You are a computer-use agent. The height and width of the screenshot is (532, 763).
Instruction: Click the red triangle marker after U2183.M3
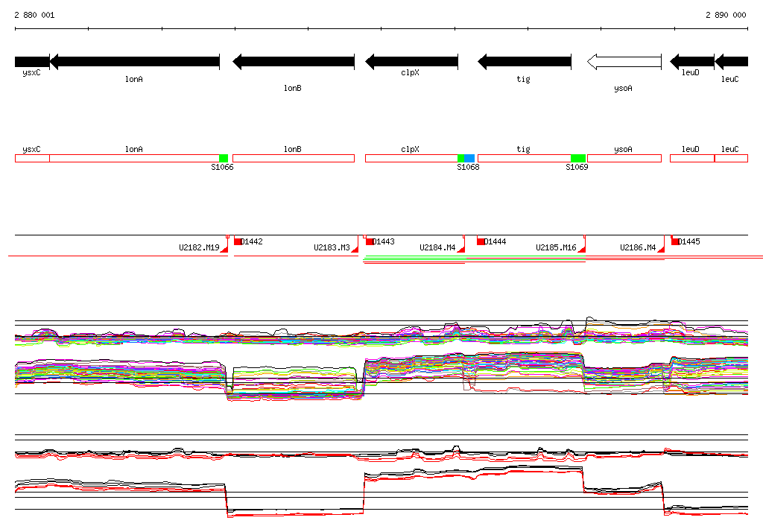pos(355,249)
